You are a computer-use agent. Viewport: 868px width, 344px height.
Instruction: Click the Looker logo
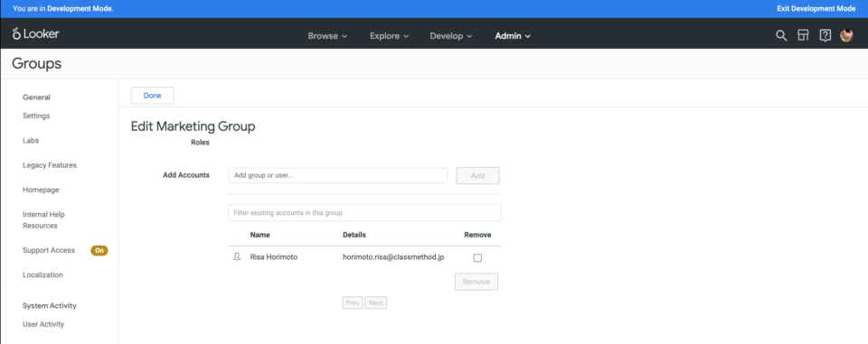36,33
